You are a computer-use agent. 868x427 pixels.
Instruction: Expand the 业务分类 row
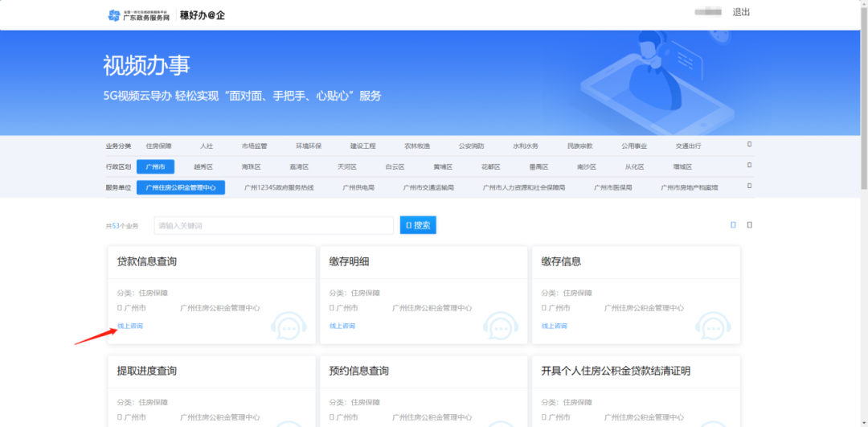click(x=750, y=145)
